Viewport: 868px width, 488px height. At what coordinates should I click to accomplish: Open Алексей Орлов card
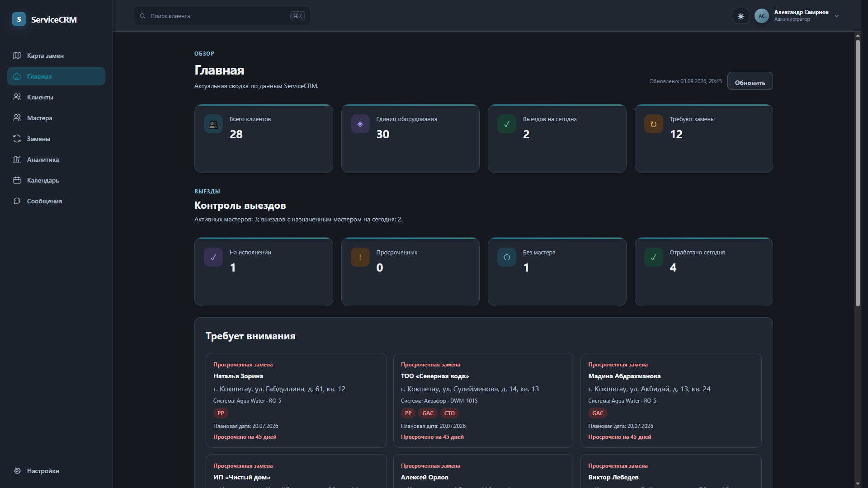tap(484, 471)
